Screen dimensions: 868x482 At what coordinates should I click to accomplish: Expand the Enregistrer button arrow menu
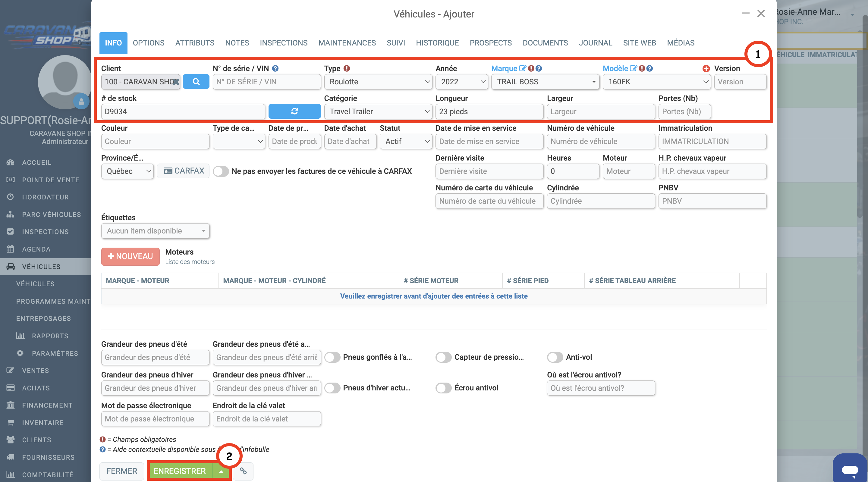(221, 471)
